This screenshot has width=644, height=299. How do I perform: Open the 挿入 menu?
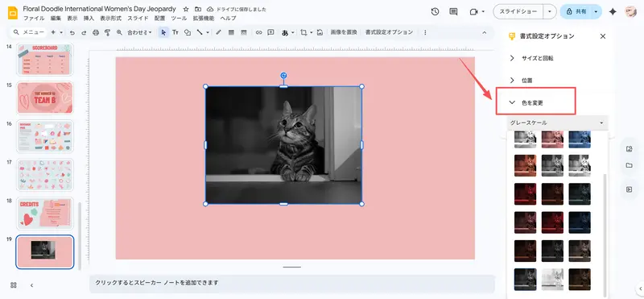point(89,18)
